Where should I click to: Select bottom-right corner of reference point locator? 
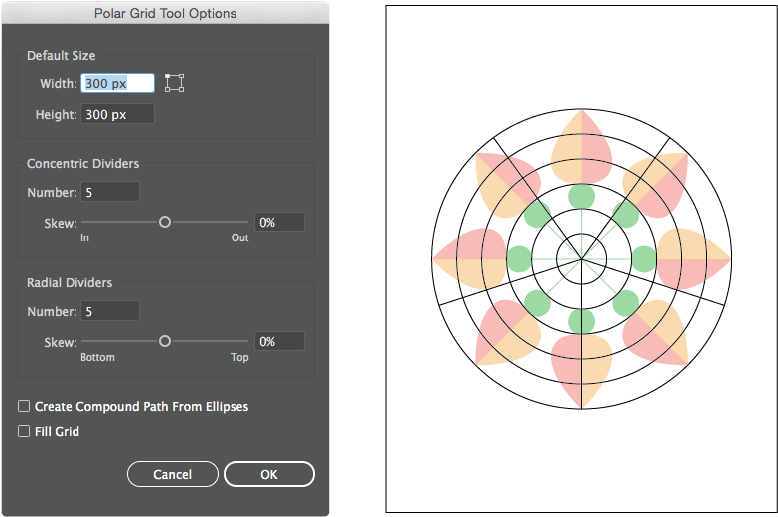183,91
